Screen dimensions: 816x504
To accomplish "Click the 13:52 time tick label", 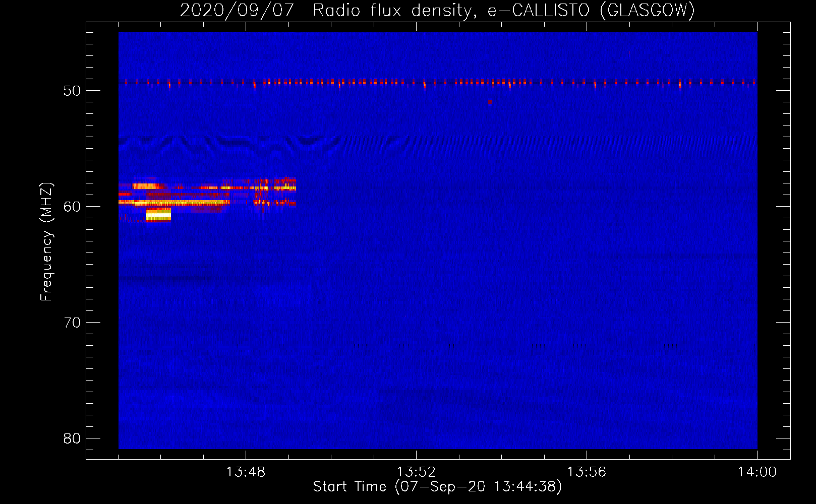I will (x=416, y=472).
